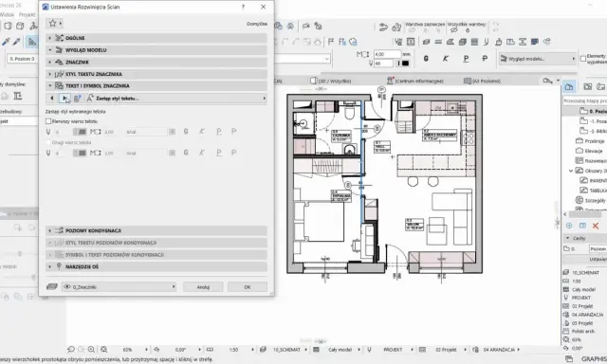
Task: Click the page list icon beside navigation arrows
Action: click(78, 99)
